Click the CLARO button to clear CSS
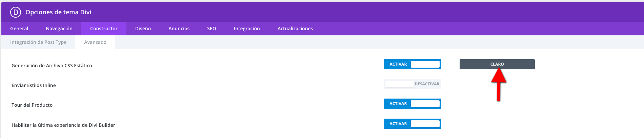644x138 pixels. click(x=497, y=64)
